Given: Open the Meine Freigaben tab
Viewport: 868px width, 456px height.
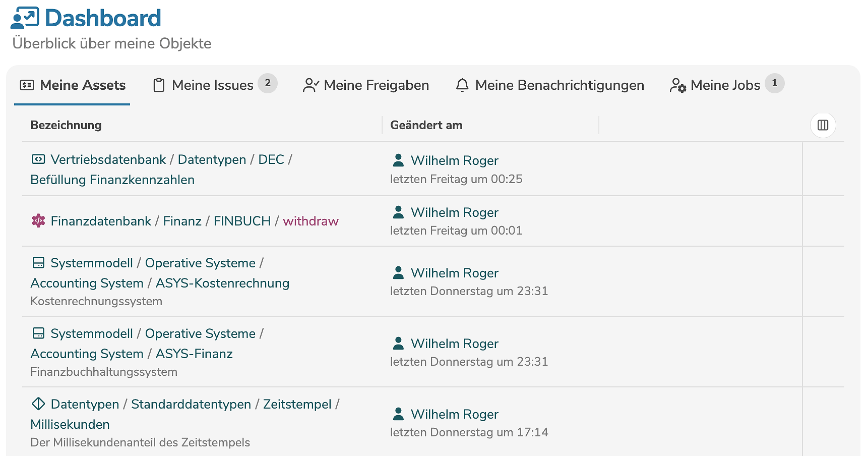Looking at the screenshot, I should pyautogui.click(x=366, y=85).
